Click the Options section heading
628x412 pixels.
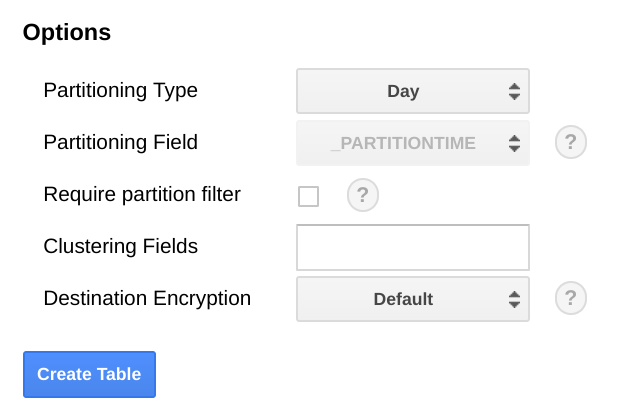[67, 32]
